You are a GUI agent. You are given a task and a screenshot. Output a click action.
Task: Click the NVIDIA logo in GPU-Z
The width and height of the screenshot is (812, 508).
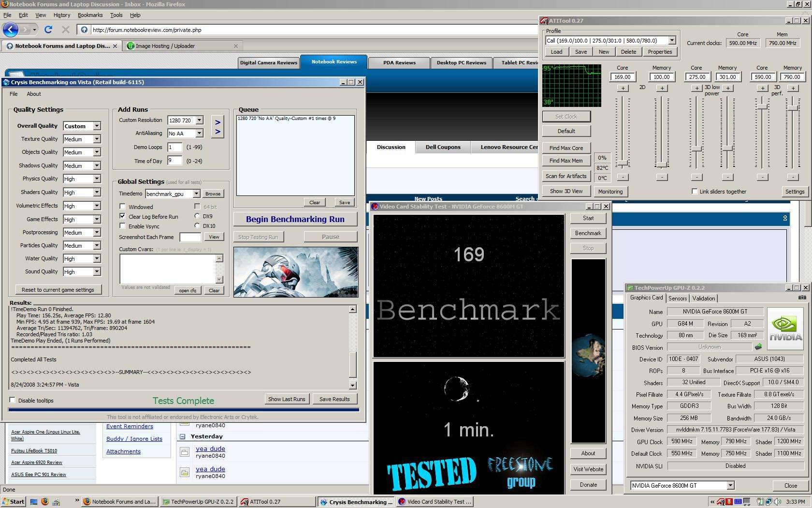[x=785, y=328]
